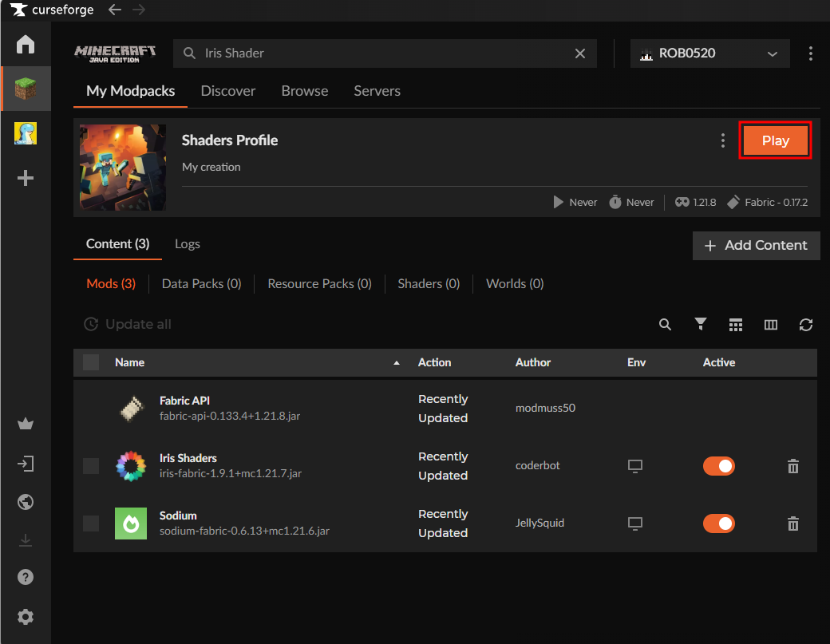Click the Iris Shaders colorful mod icon
This screenshot has height=644, width=830.
coord(131,466)
